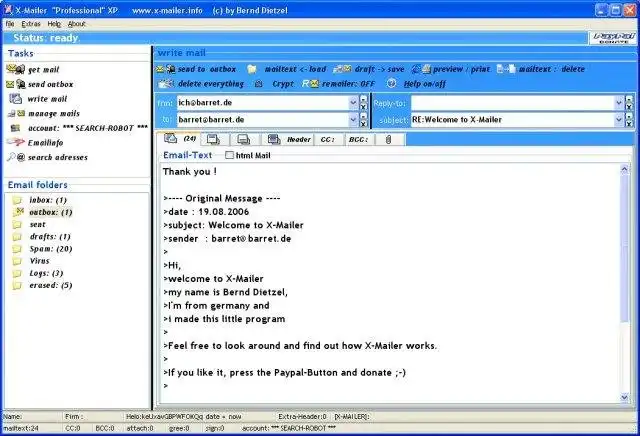Toggle the remailer: OFF setting

point(338,84)
